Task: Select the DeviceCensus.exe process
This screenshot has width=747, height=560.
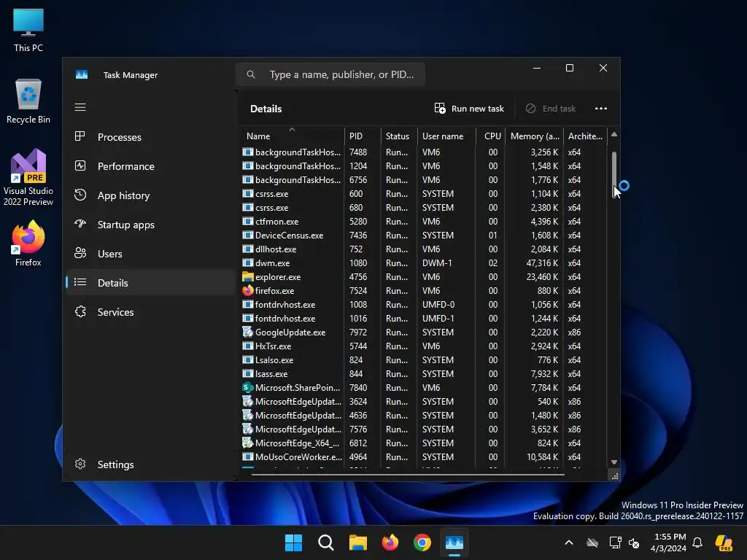Action: click(424, 236)
